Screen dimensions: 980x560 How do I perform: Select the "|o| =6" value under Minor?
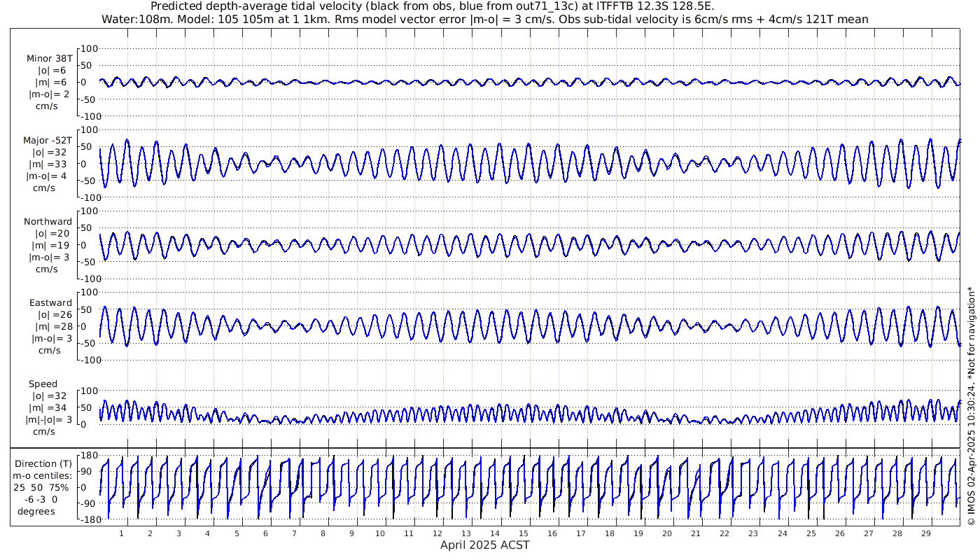pyautogui.click(x=52, y=71)
